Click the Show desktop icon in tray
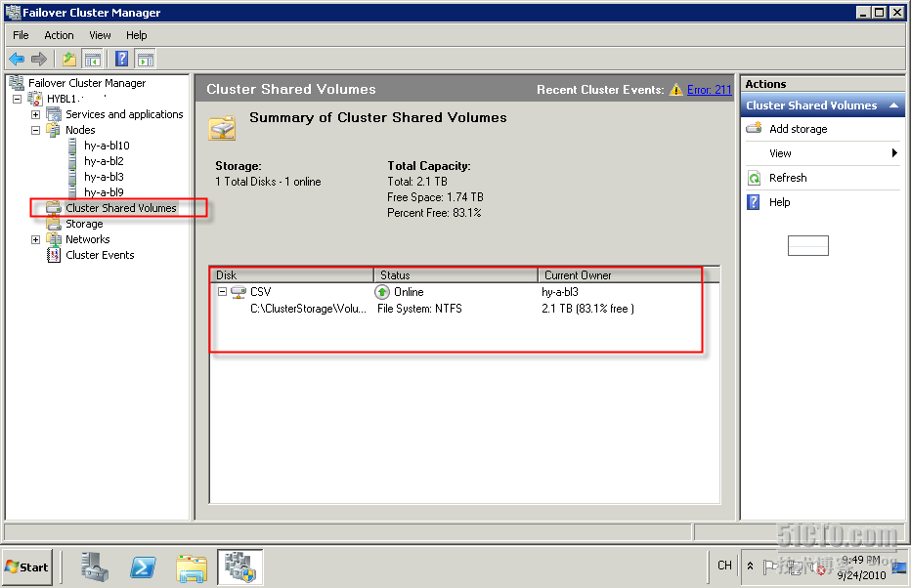Viewport: 911px width, 588px height. 899,567
